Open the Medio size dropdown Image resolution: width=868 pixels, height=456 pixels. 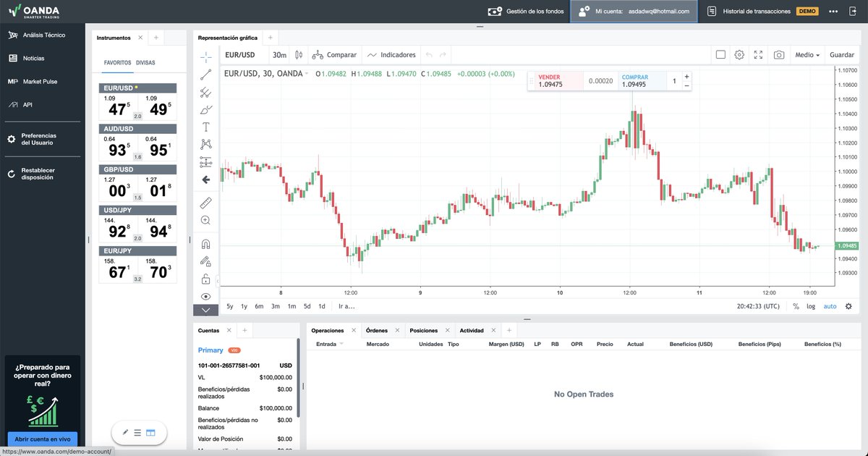(807, 55)
